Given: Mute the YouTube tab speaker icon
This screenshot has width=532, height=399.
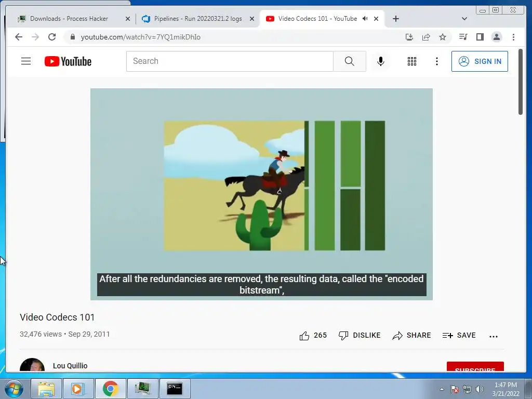Looking at the screenshot, I should tap(365, 19).
